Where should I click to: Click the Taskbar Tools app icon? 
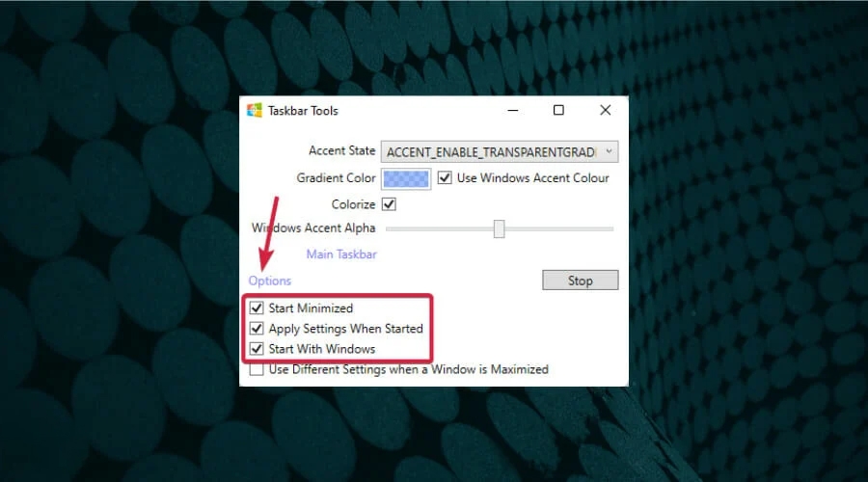(x=255, y=110)
